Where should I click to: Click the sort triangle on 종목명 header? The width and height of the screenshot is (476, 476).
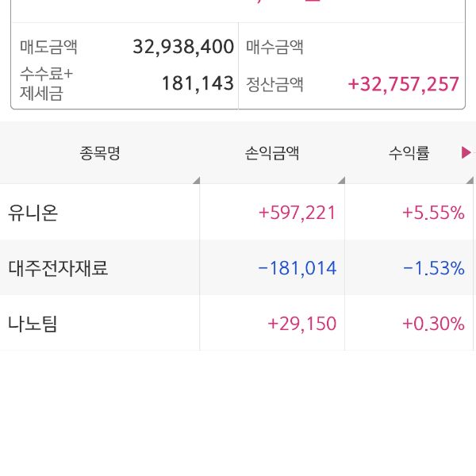point(196,180)
